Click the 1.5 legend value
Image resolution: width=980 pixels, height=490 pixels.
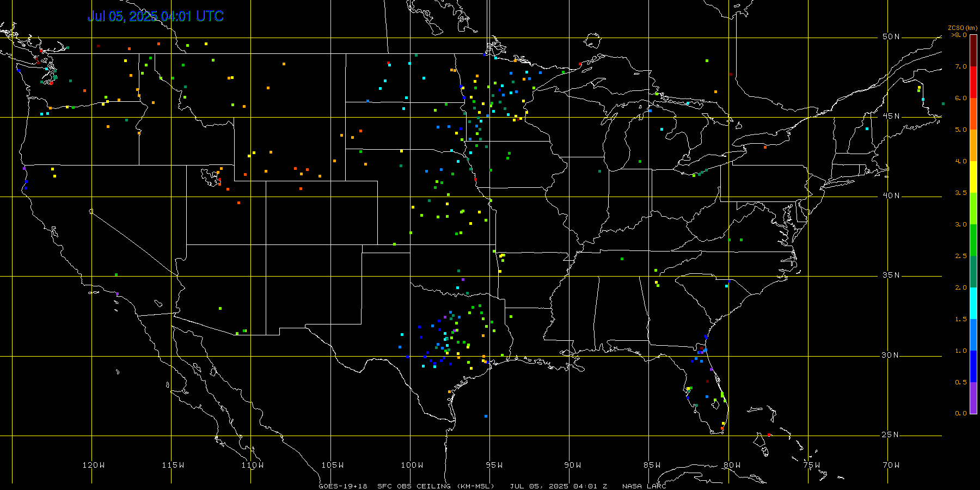(961, 319)
